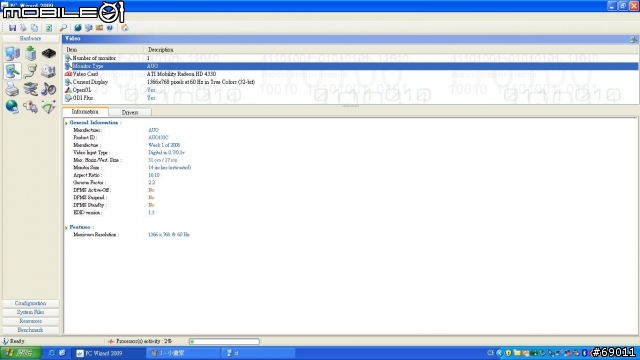Collapse the Features section arrow
Image resolution: width=640 pixels, height=360 pixels.
[67, 227]
